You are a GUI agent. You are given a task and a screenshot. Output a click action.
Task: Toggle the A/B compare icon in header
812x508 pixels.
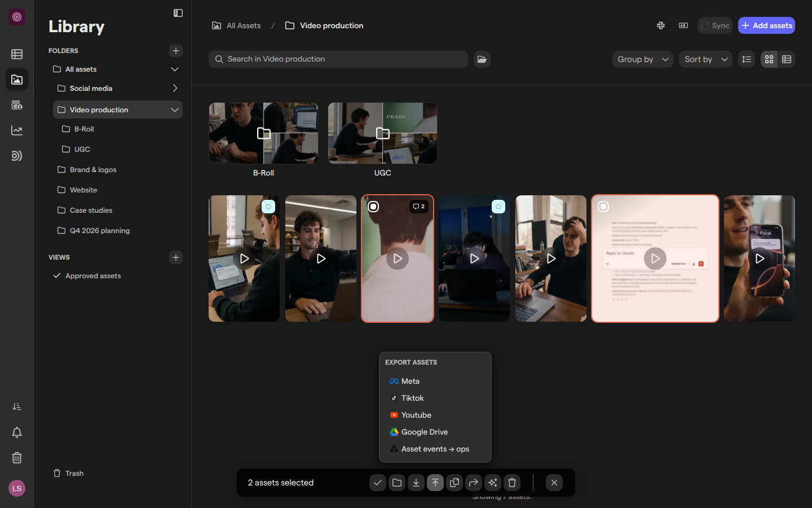[x=683, y=25]
